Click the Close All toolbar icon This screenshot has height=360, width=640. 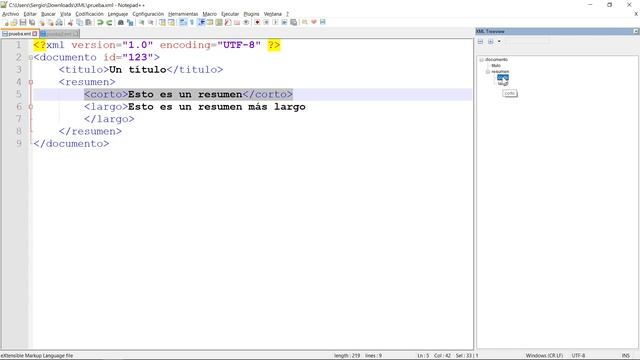[x=51, y=22]
